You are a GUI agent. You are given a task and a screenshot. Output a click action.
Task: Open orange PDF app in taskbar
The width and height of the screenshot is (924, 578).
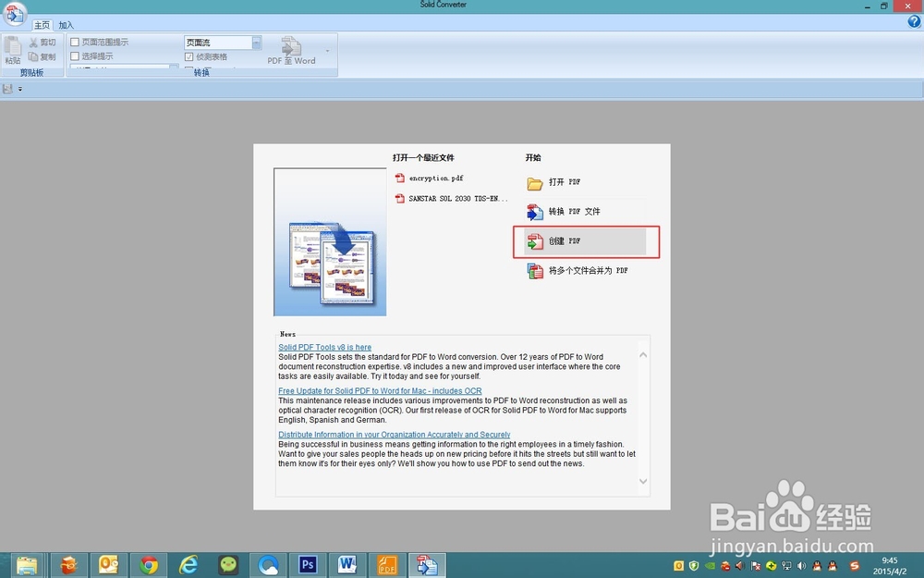pyautogui.click(x=387, y=565)
